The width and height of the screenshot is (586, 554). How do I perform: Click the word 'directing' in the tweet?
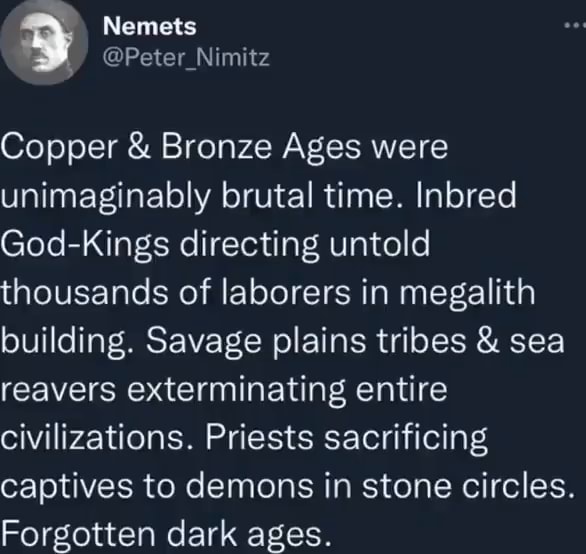point(249,244)
